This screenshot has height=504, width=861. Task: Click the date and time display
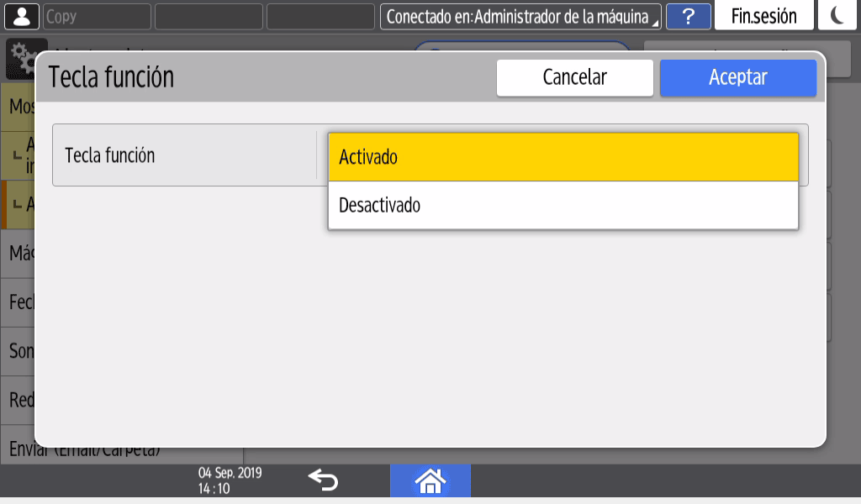coord(230,480)
